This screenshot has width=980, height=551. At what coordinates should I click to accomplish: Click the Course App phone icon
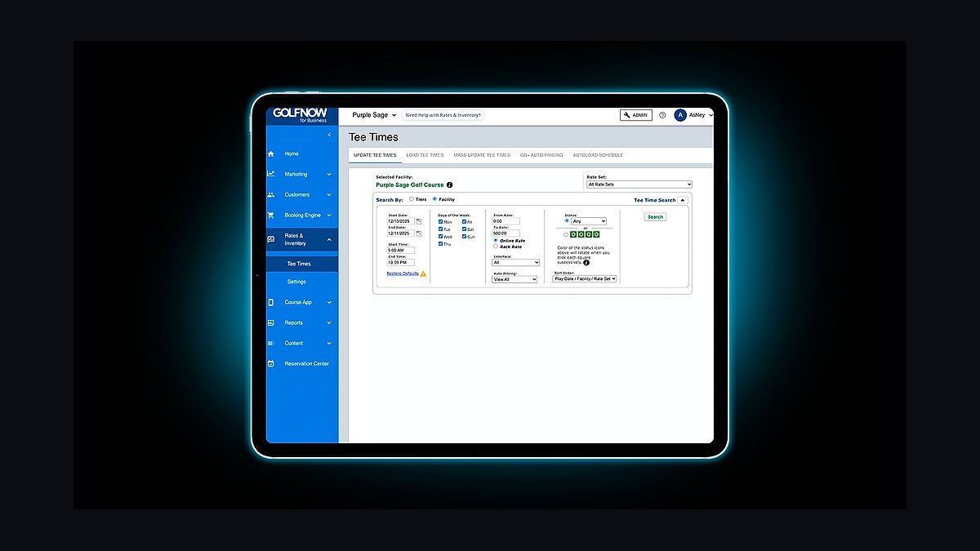coord(271,302)
